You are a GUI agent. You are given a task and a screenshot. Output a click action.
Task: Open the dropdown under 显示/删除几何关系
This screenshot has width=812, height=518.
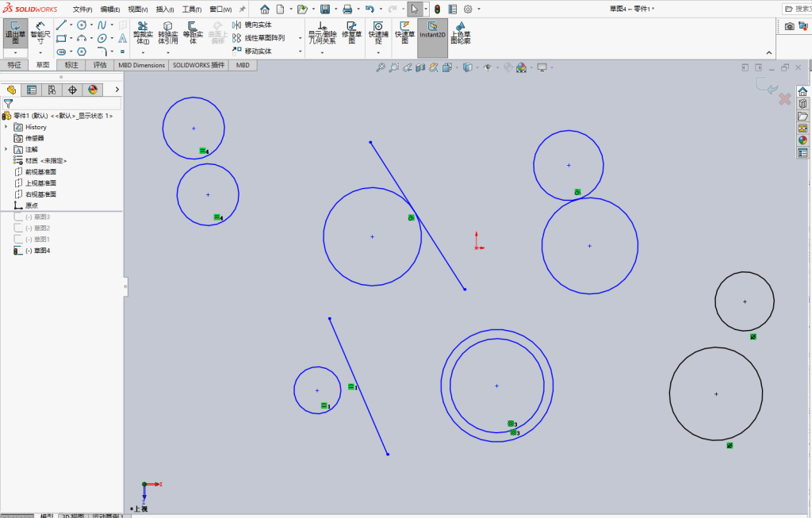click(x=322, y=52)
